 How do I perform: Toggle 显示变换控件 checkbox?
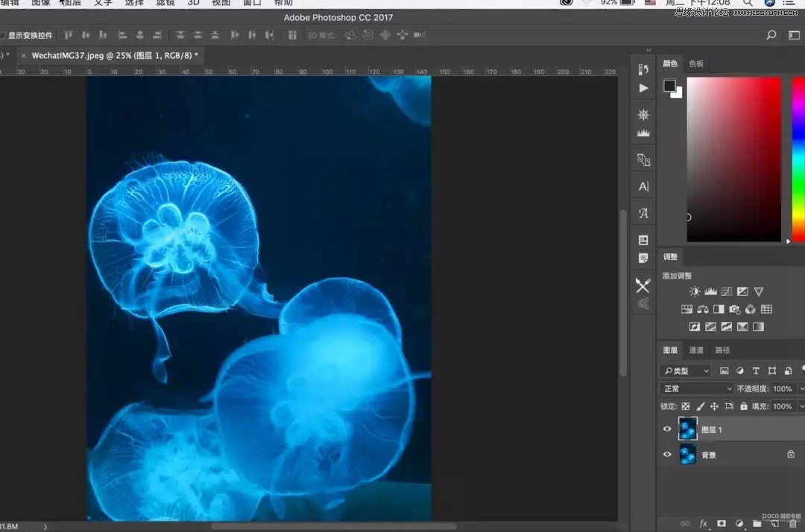click(x=2, y=36)
